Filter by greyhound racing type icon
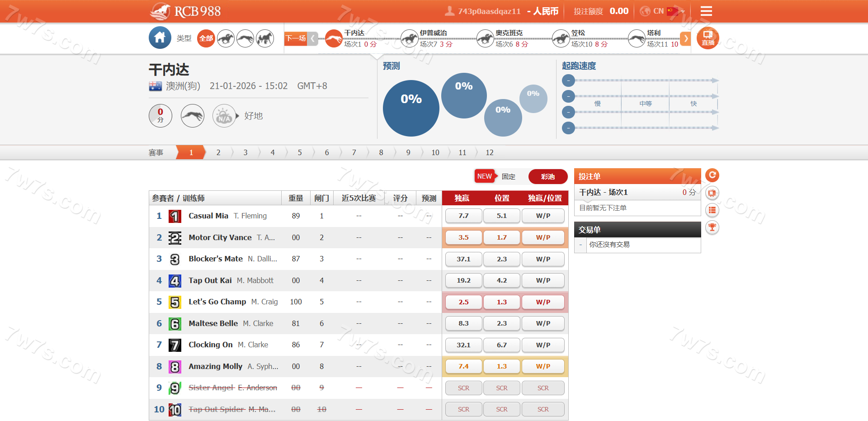 pos(245,38)
